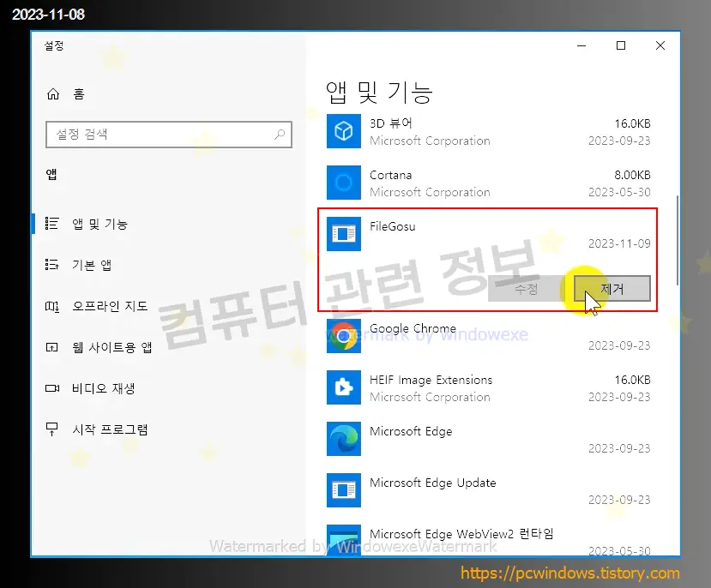Close the 설정 window
This screenshot has width=711, height=588.
tap(660, 45)
